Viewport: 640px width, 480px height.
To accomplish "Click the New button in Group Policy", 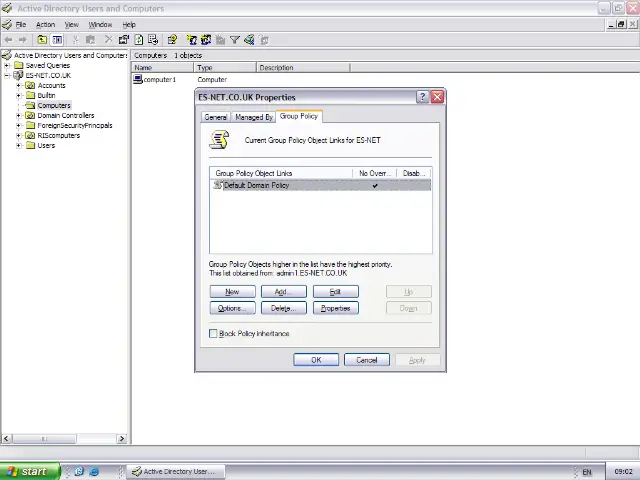I will [x=232, y=291].
